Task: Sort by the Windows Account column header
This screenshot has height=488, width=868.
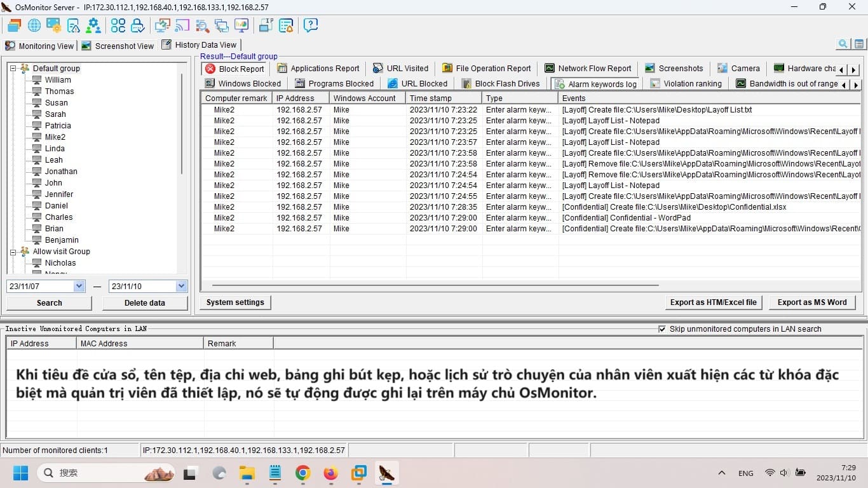Action: pos(367,98)
